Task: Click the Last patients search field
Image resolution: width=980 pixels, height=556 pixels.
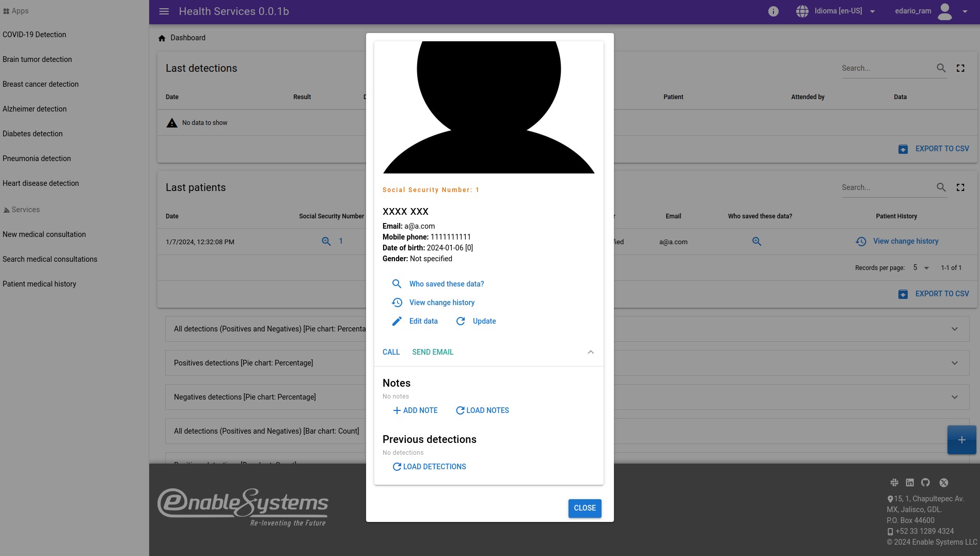Action: click(x=886, y=187)
